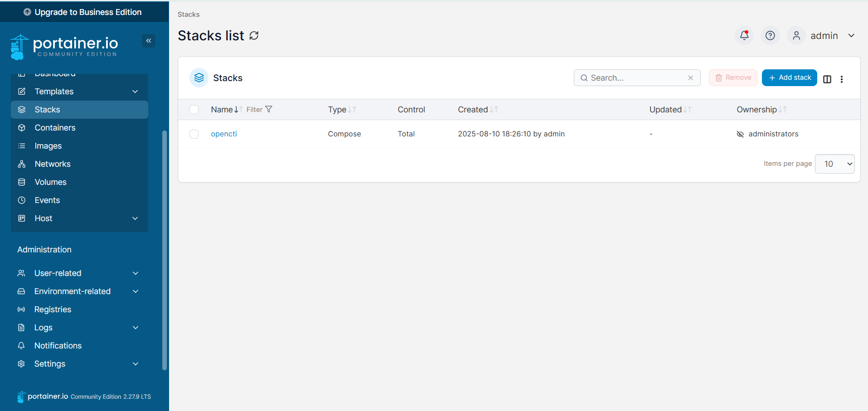The width and height of the screenshot is (868, 411).
Task: Check the opencti stack row checkbox
Action: coord(194,134)
